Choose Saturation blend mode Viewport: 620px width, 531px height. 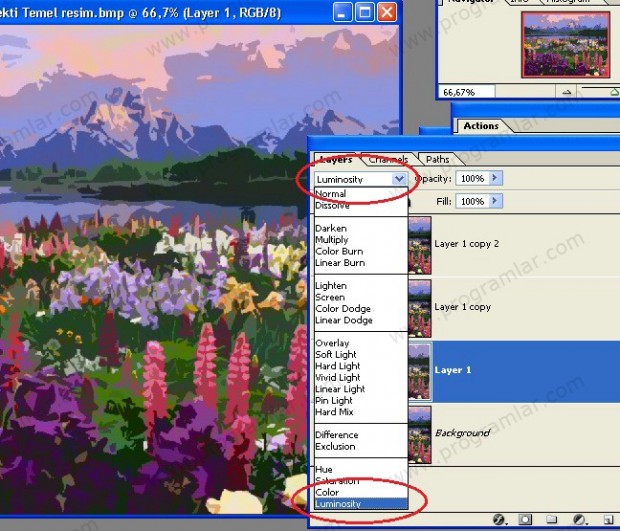pyautogui.click(x=337, y=481)
